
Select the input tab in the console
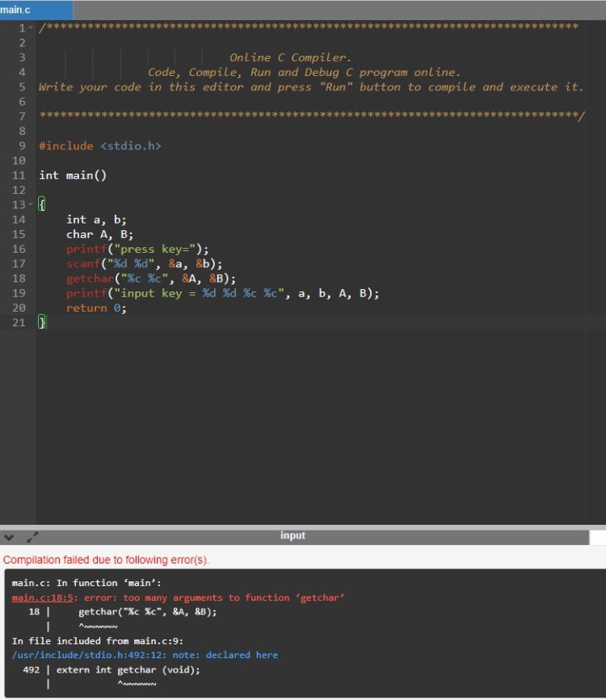click(292, 536)
